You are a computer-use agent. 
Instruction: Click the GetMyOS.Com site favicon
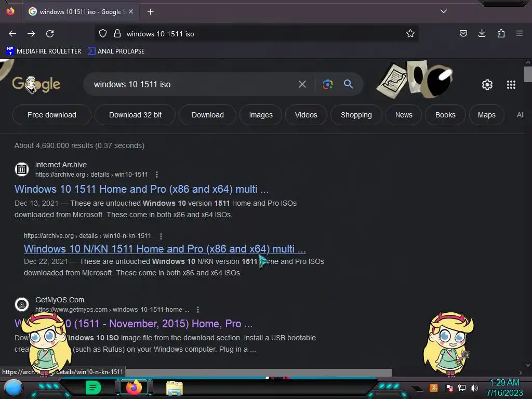click(x=22, y=304)
